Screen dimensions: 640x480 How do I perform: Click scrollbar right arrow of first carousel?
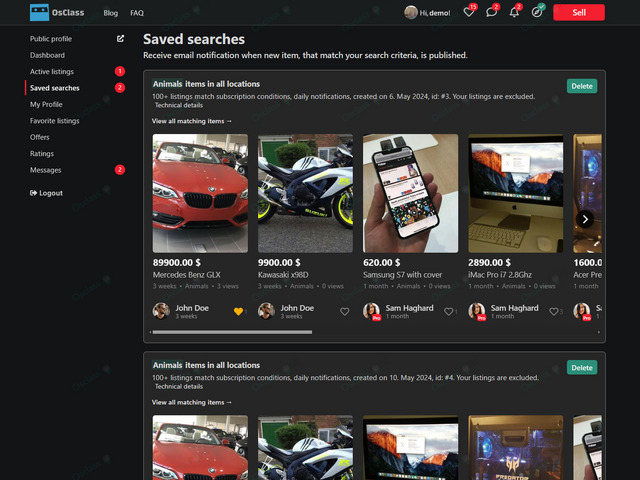click(599, 332)
